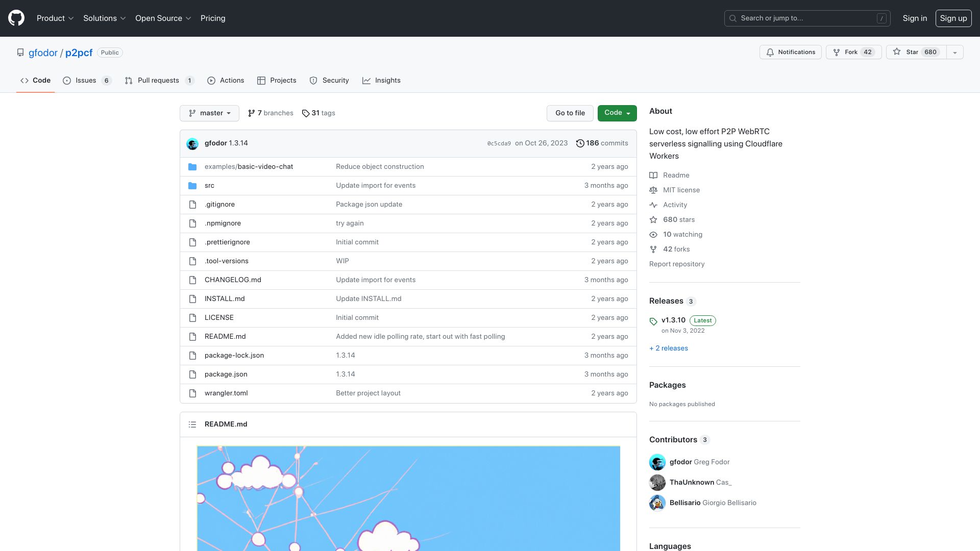Screen dimensions: 980x551
Task: Click gfodor's avatar in the commit header
Action: point(192,144)
